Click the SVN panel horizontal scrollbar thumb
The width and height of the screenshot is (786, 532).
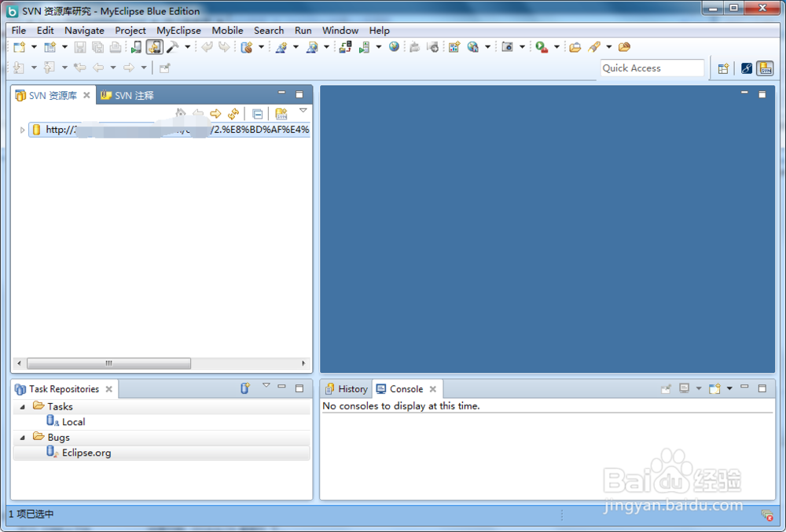coord(108,363)
